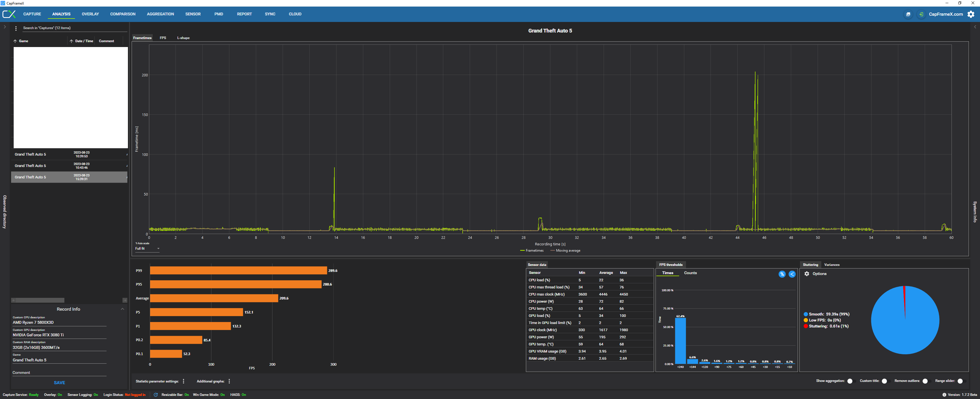Click the screenshot icon in the top bar

tap(908, 15)
